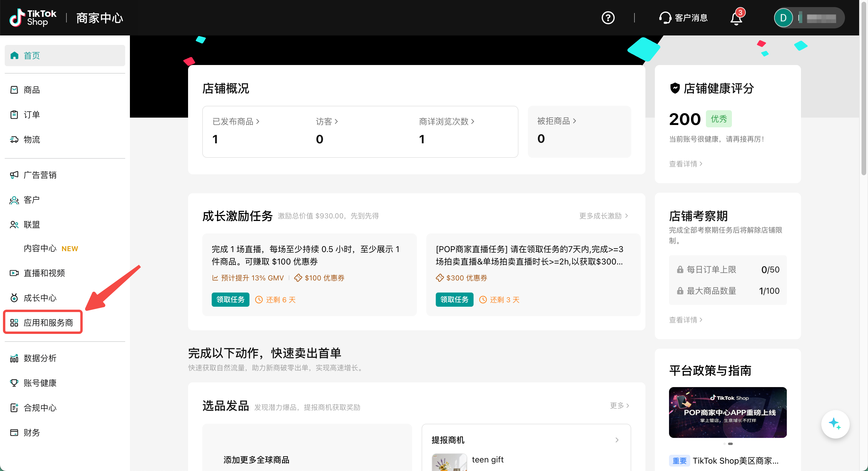868x471 pixels.
Task: Open 已发布商品 published products stat
Action: coord(236,121)
